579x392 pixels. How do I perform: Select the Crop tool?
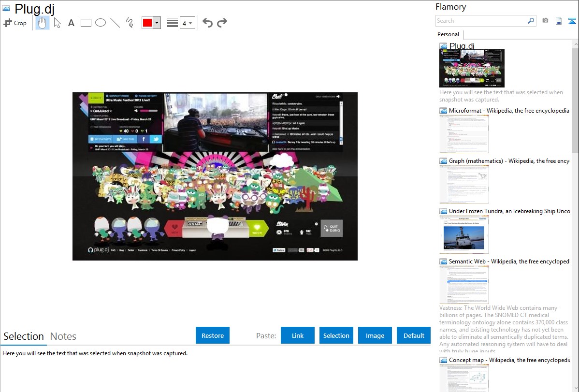pos(15,23)
